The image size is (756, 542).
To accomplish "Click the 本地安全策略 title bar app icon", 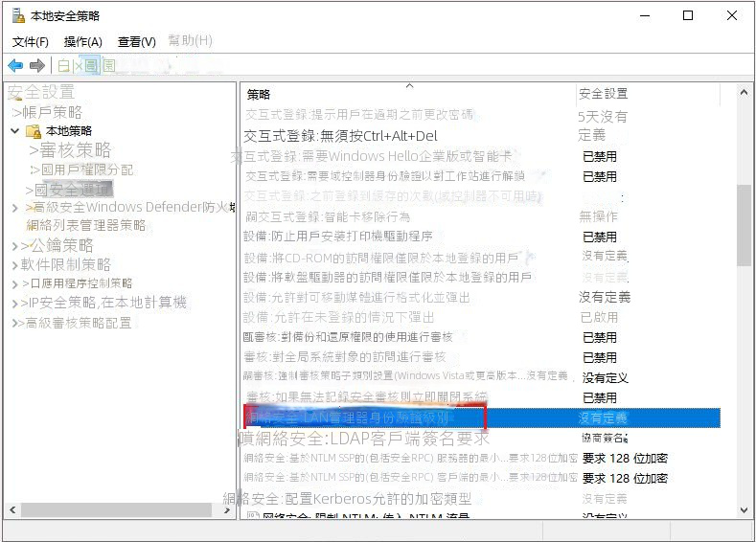I will [x=18, y=16].
